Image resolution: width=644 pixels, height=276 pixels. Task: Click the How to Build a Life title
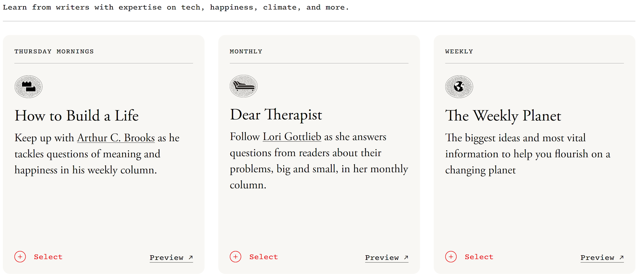coord(77,115)
